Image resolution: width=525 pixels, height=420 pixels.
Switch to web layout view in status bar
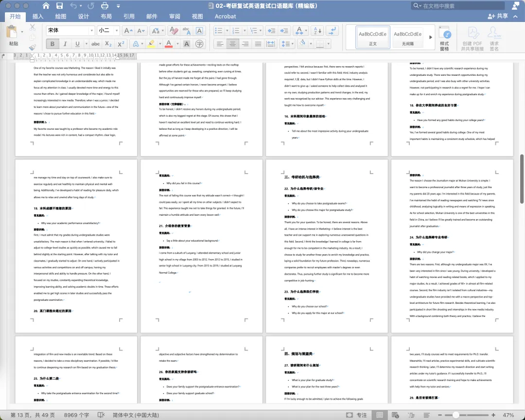click(395, 415)
